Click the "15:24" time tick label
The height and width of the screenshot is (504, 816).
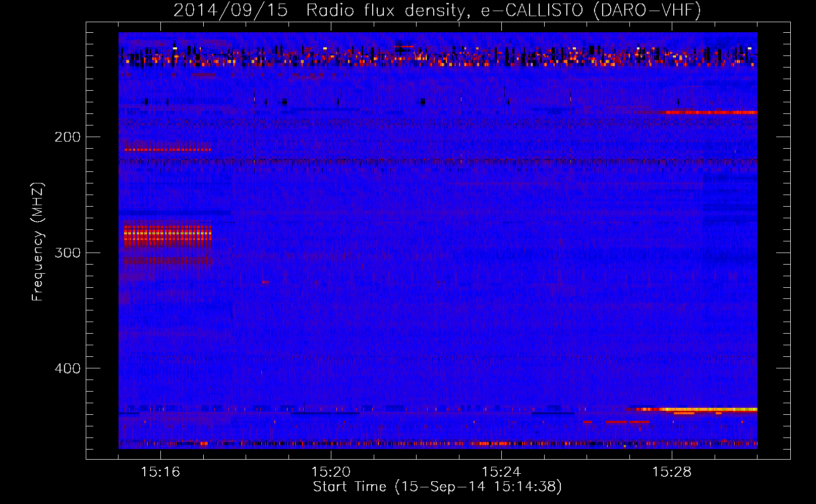coord(501,472)
